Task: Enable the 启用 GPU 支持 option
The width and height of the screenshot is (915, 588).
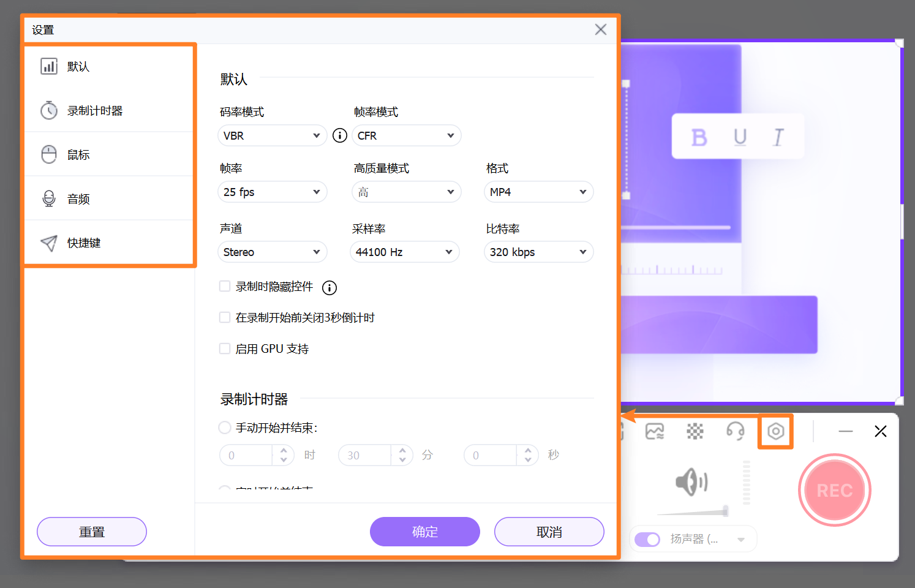Action: tap(225, 348)
